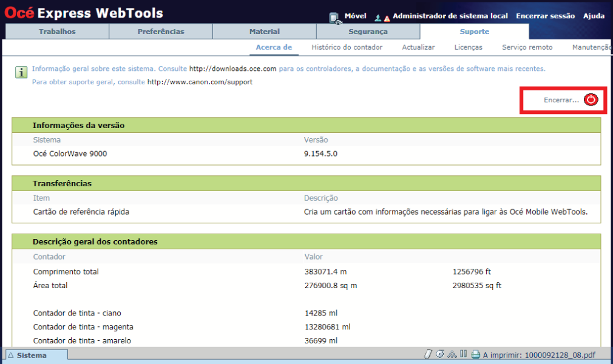
Task: Click the 383071.4 m value
Action: point(326,272)
